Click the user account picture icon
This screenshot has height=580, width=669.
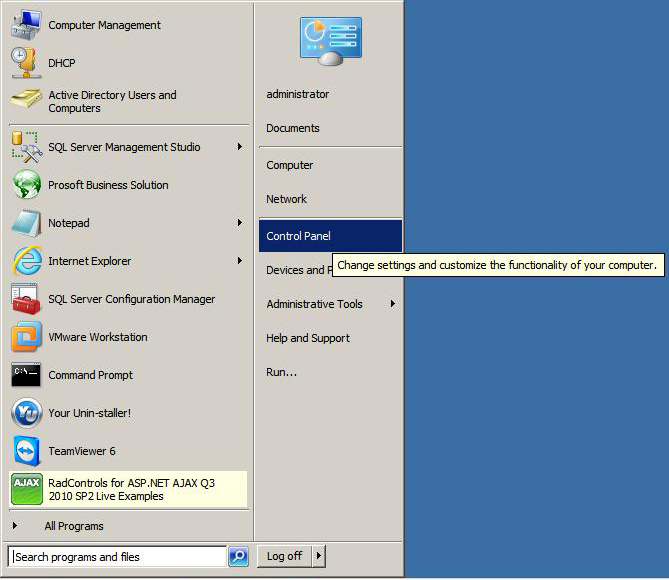click(x=331, y=41)
